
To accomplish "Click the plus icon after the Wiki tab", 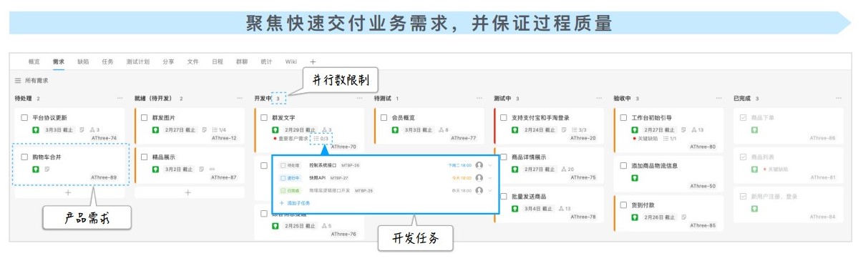I will (313, 61).
